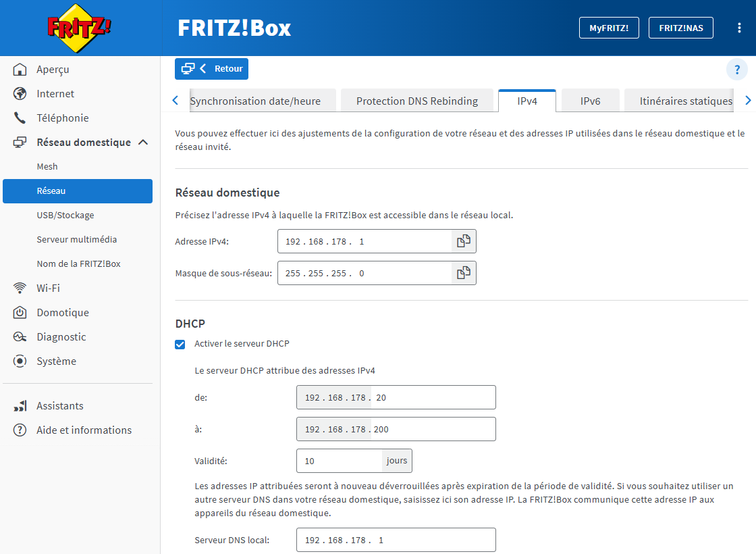Copy the Adresse IPv4 value
The image size is (756, 554).
coord(463,241)
